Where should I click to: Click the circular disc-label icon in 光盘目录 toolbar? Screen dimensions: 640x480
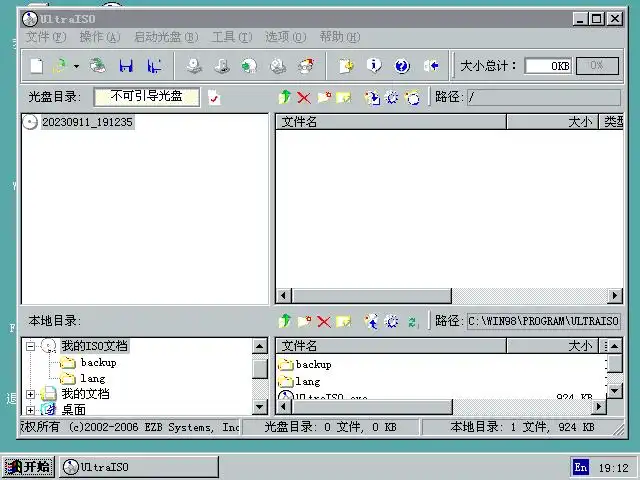[x=412, y=98]
